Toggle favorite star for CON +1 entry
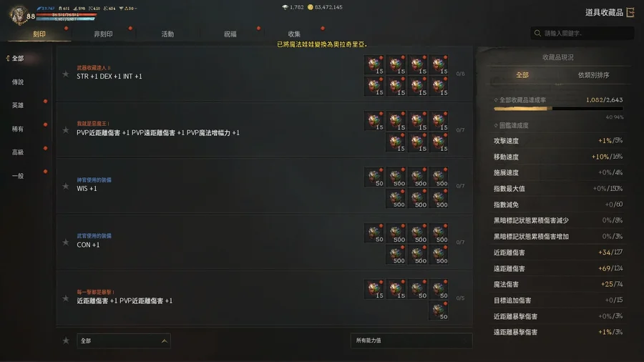This screenshot has width=644, height=362. [66, 243]
